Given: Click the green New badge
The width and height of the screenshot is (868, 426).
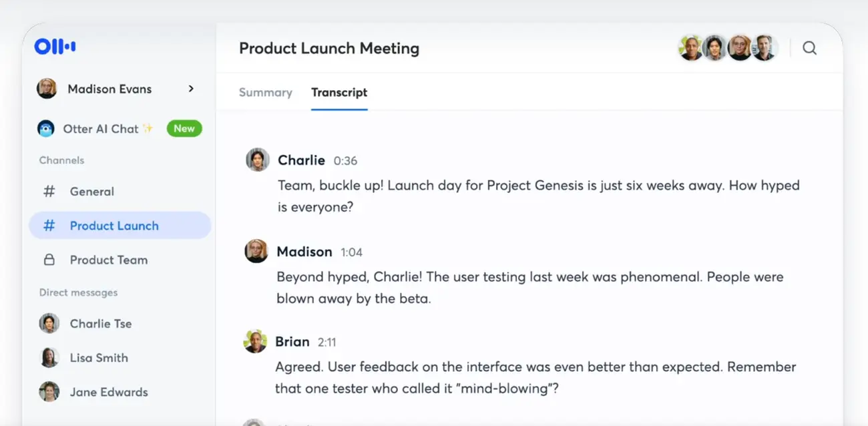Looking at the screenshot, I should [184, 129].
